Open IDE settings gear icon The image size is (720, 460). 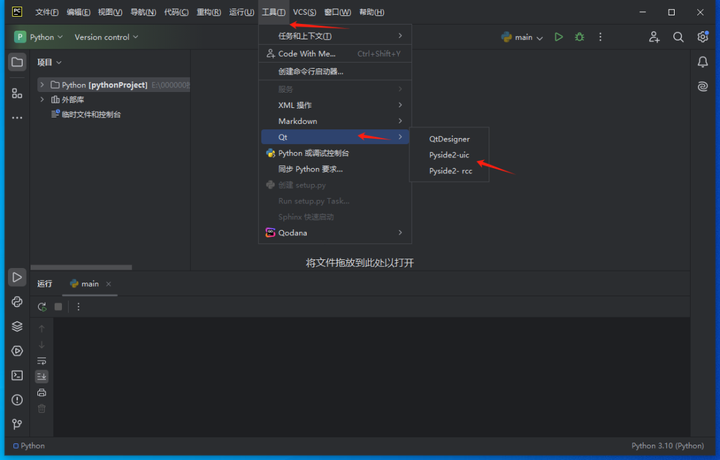[x=703, y=37]
